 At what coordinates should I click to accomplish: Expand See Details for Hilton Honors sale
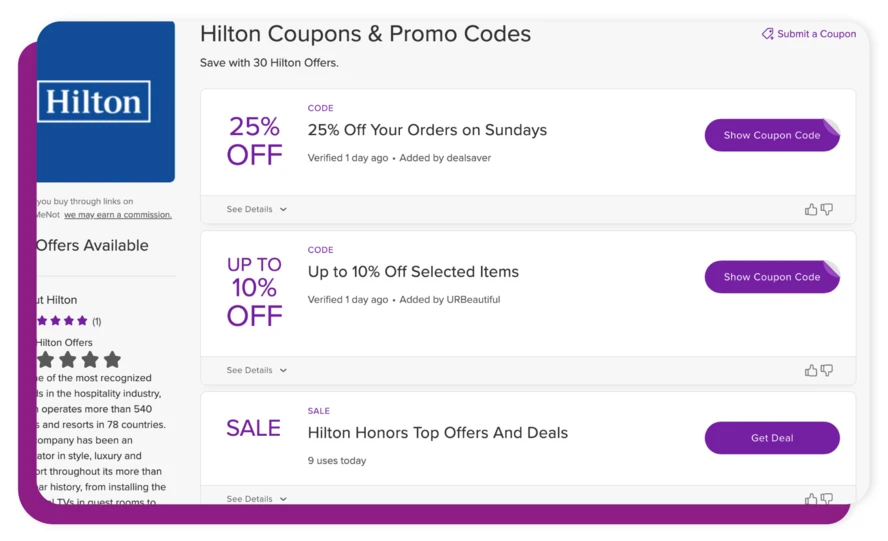tap(256, 499)
